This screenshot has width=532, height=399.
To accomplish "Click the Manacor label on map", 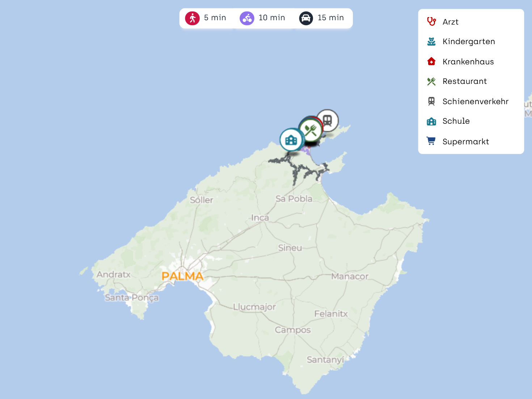I will tap(350, 277).
